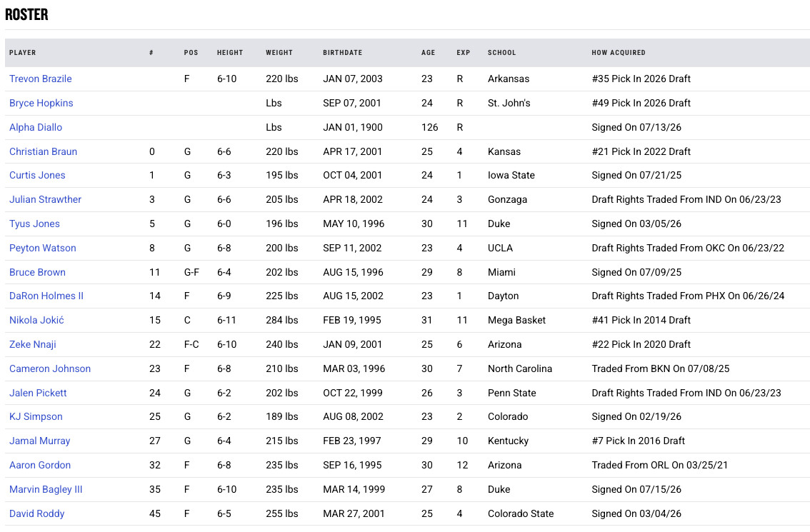810x532 pixels.
Task: Open DaRon Holmes II player page
Action: click(x=46, y=296)
